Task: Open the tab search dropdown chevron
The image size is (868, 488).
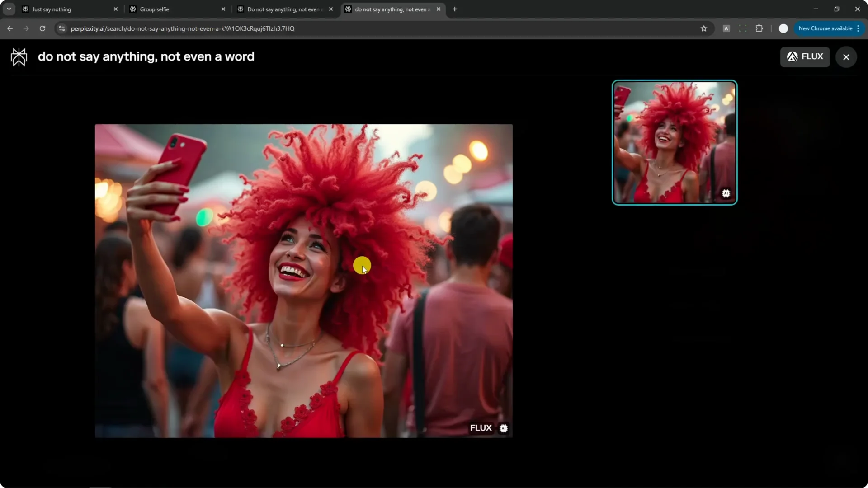Action: pos(9,9)
